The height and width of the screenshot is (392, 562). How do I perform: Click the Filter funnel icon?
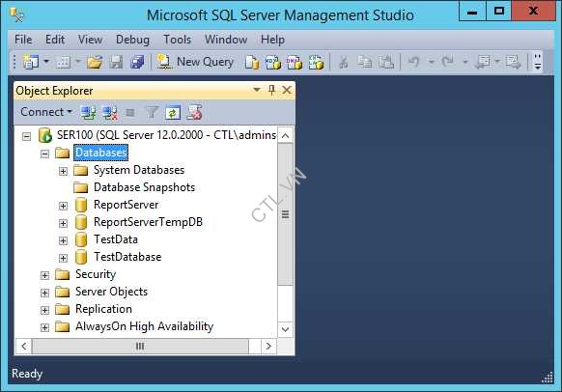pyautogui.click(x=152, y=113)
